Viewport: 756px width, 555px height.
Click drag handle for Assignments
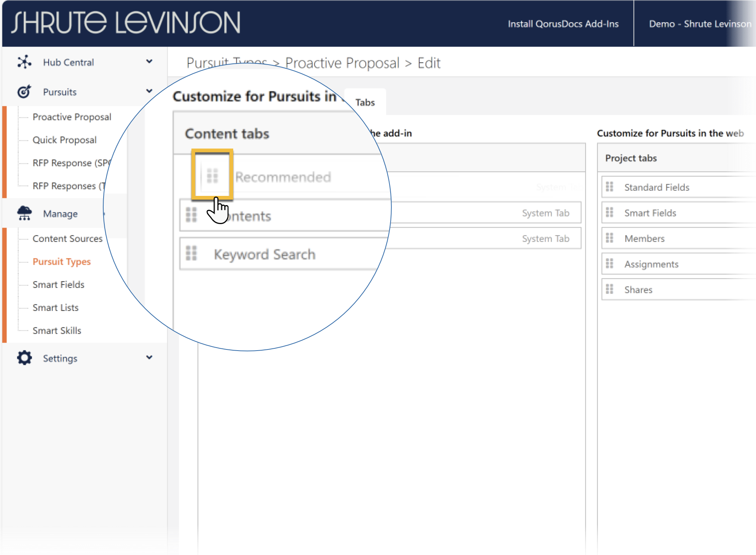609,263
